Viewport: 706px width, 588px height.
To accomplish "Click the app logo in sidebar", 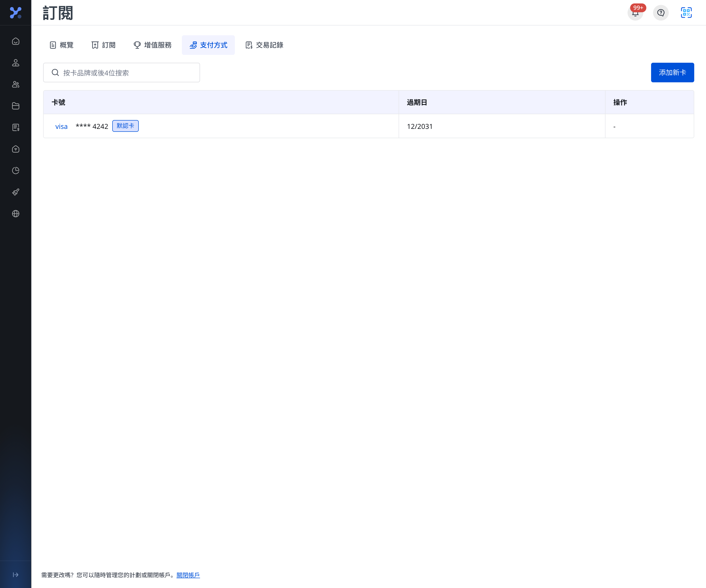I will pos(15,13).
